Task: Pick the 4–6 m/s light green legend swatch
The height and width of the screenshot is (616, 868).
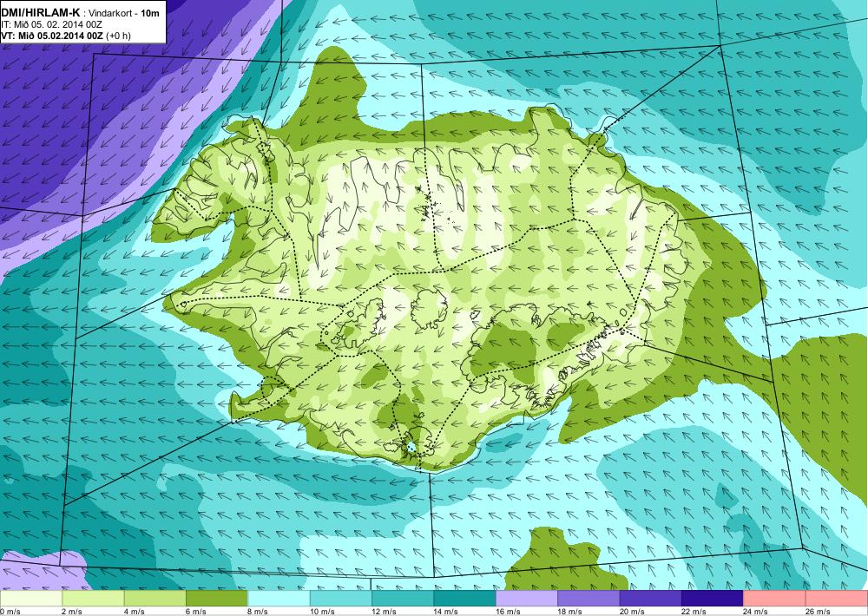Action: [155, 599]
